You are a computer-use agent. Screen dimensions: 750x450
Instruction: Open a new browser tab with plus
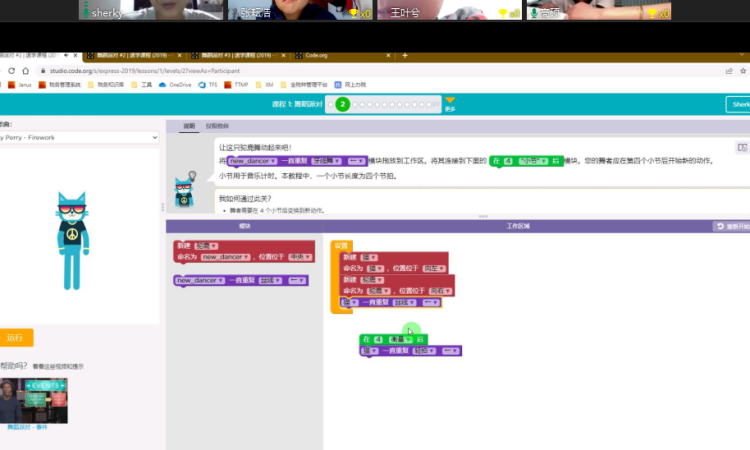point(405,55)
